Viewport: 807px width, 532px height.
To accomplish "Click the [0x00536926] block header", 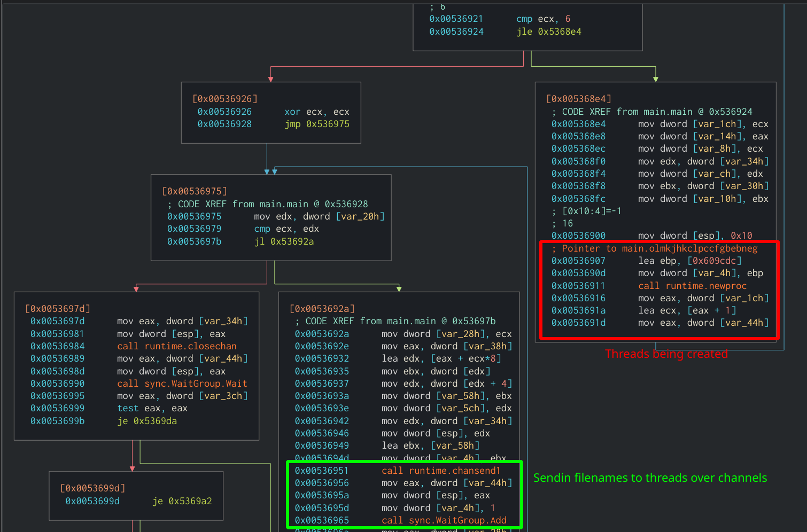I will pos(224,98).
